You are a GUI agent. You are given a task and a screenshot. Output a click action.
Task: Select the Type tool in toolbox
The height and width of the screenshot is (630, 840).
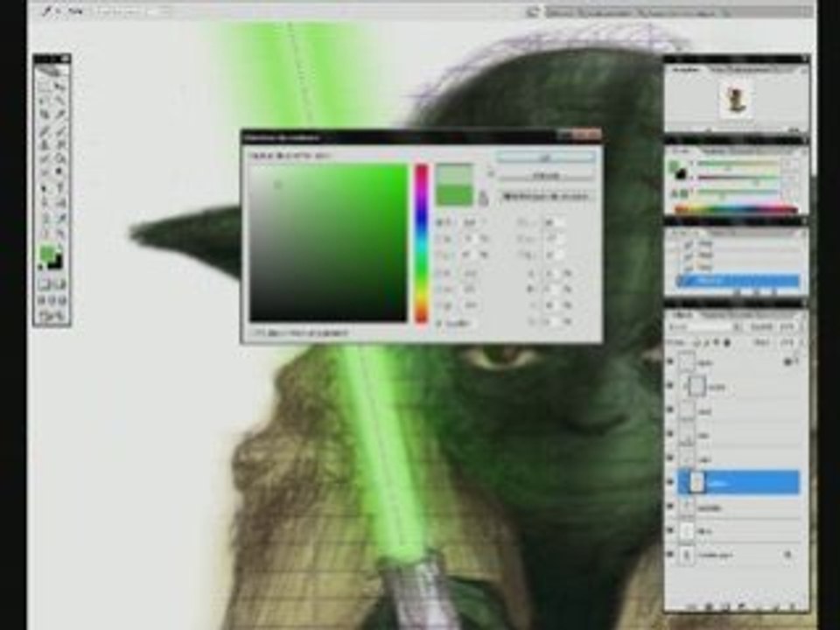[59, 188]
